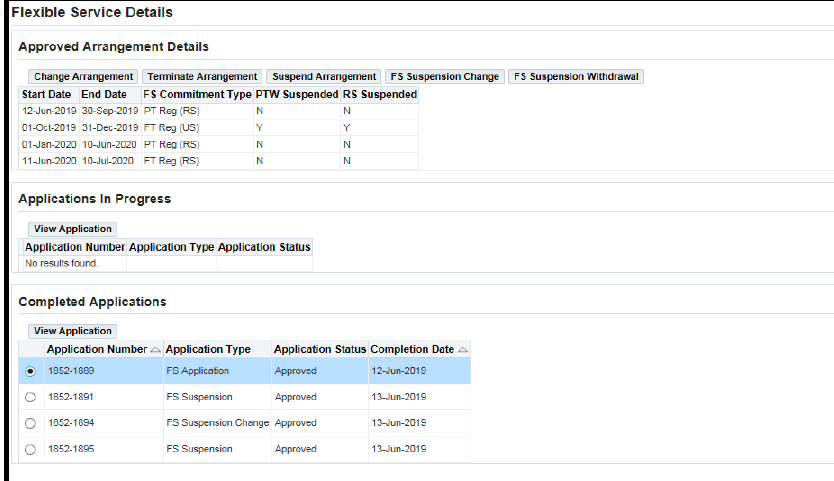Open FS Suspension Change
834x481 pixels.
[x=444, y=77]
